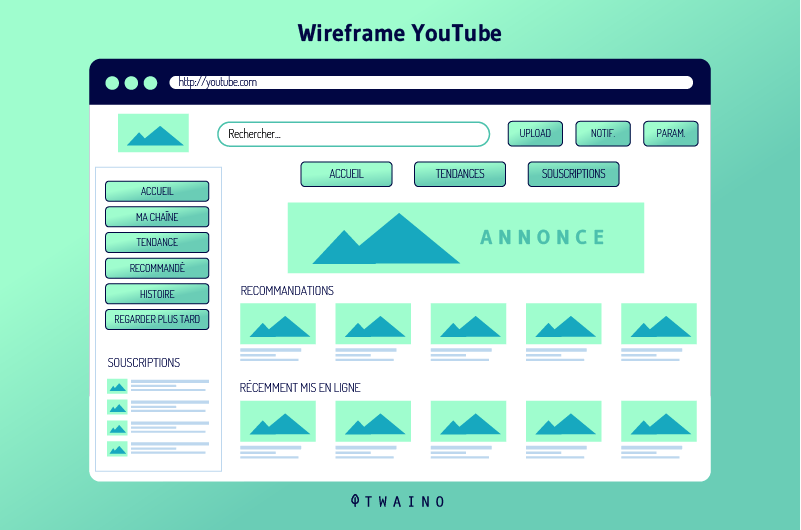
Task: Open fourth thumbnail under RÉCEMMENT MIS EN LIGNE
Action: pyautogui.click(x=563, y=421)
